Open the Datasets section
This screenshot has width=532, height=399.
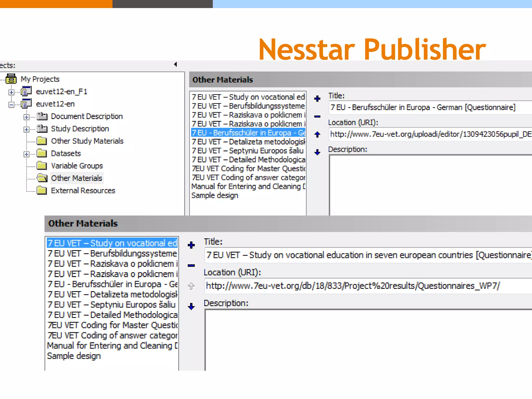tap(66, 153)
